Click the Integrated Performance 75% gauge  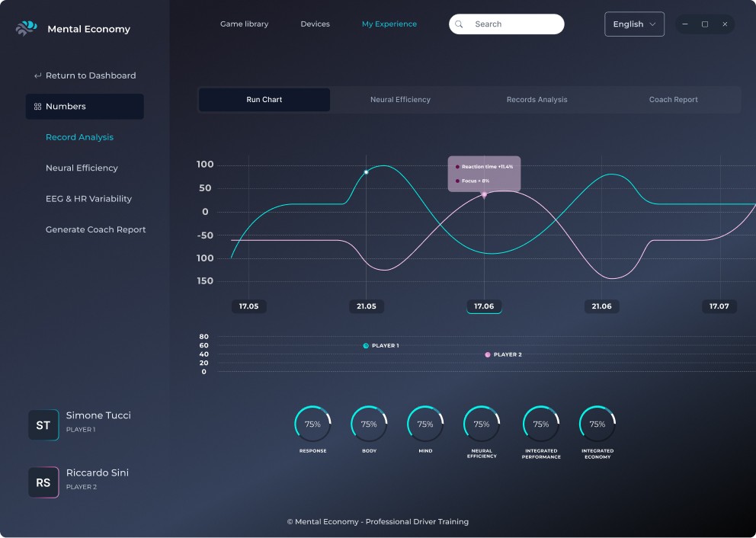click(541, 424)
